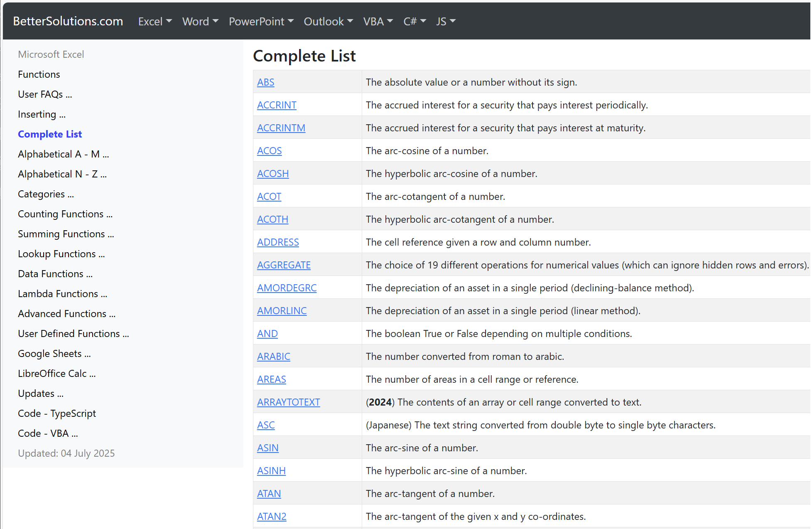
Task: Open Updates sidebar item
Action: (x=41, y=394)
